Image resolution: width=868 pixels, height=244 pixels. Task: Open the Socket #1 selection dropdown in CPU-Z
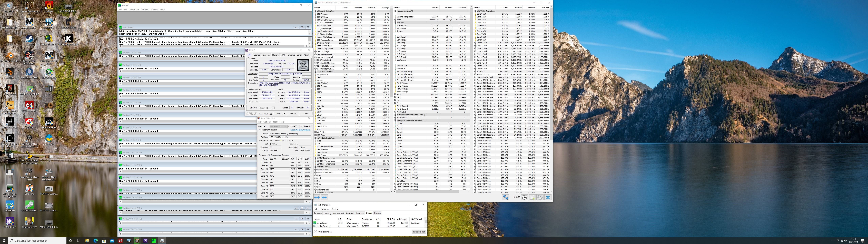pyautogui.click(x=267, y=108)
